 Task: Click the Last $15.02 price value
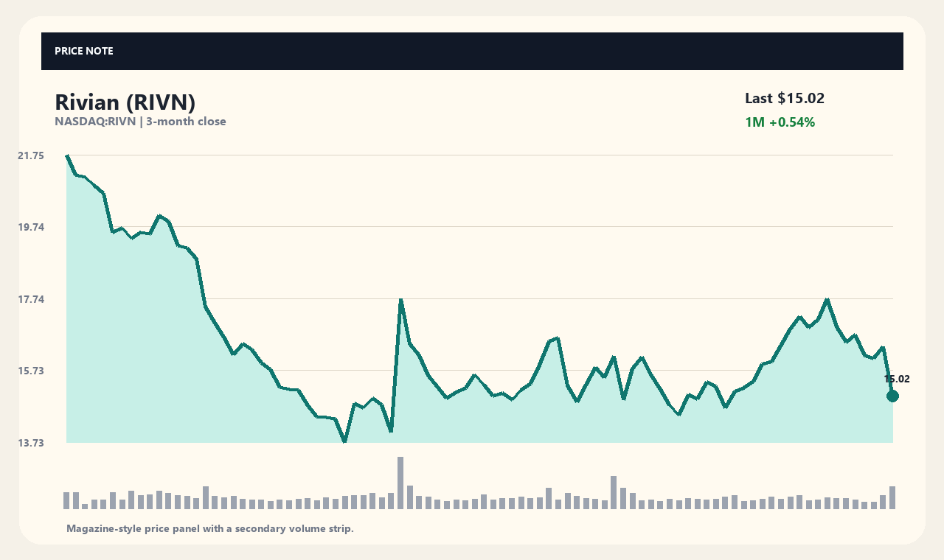coord(785,98)
